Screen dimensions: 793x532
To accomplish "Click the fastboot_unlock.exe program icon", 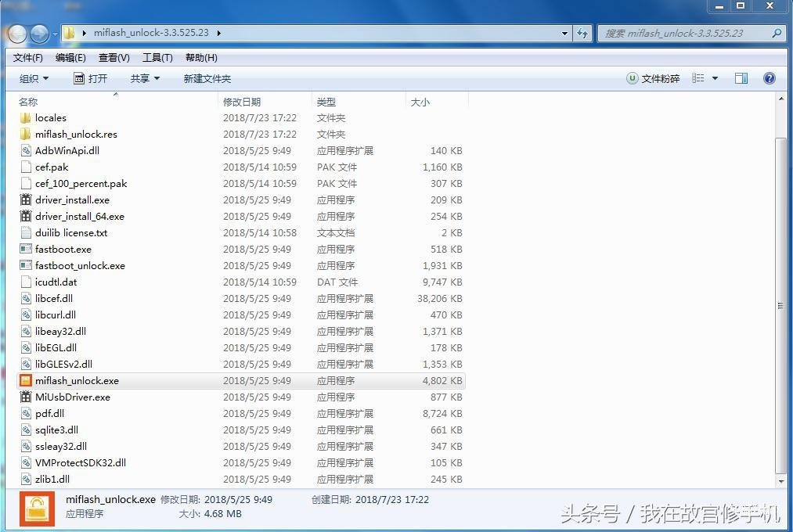I will [26, 266].
